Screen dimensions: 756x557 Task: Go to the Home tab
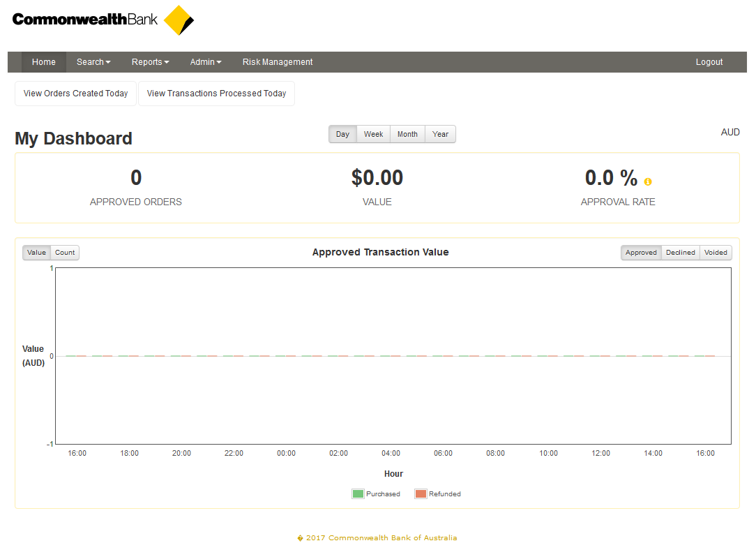[44, 62]
